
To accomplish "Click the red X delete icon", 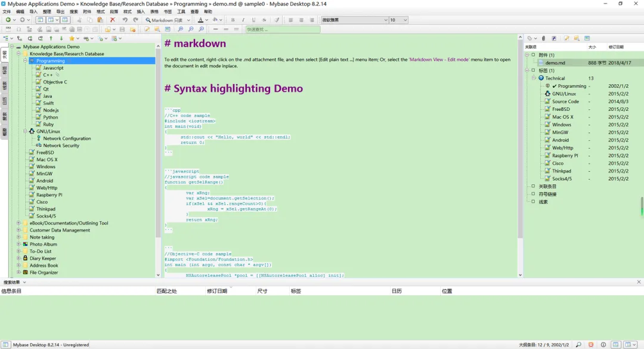I will [113, 20].
